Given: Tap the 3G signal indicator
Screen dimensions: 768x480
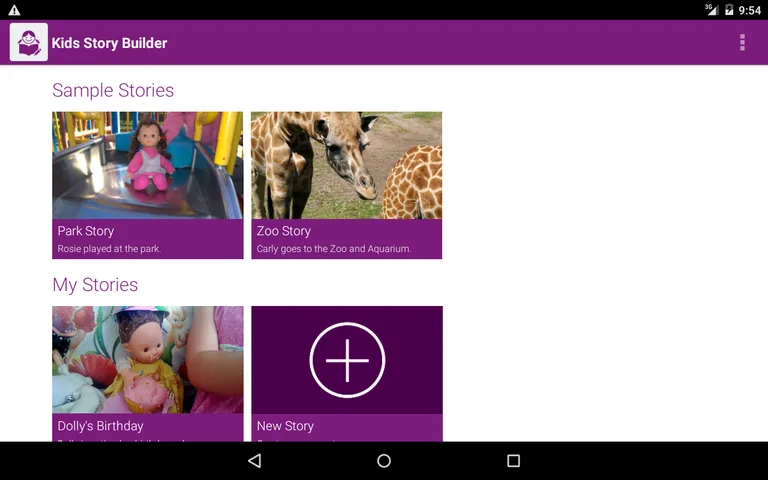Looking at the screenshot, I should [712, 9].
